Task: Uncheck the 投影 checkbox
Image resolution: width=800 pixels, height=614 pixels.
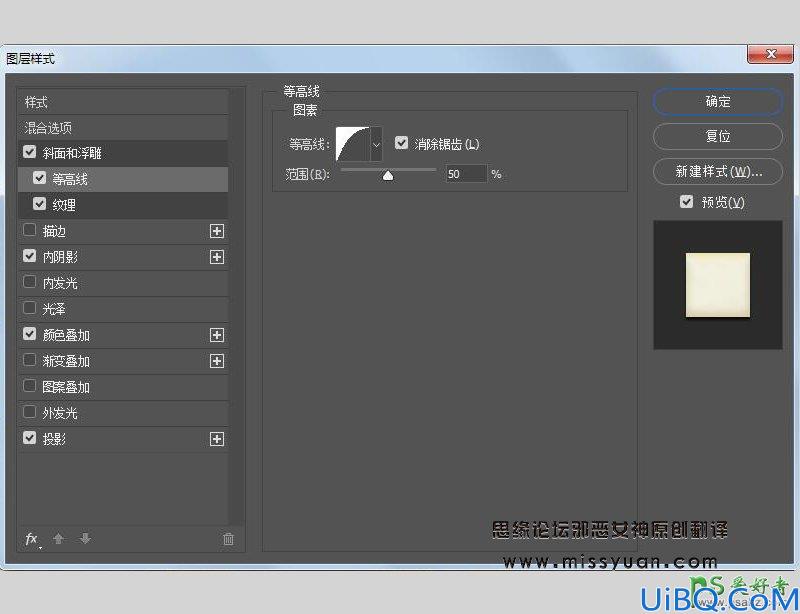Action: click(x=30, y=438)
